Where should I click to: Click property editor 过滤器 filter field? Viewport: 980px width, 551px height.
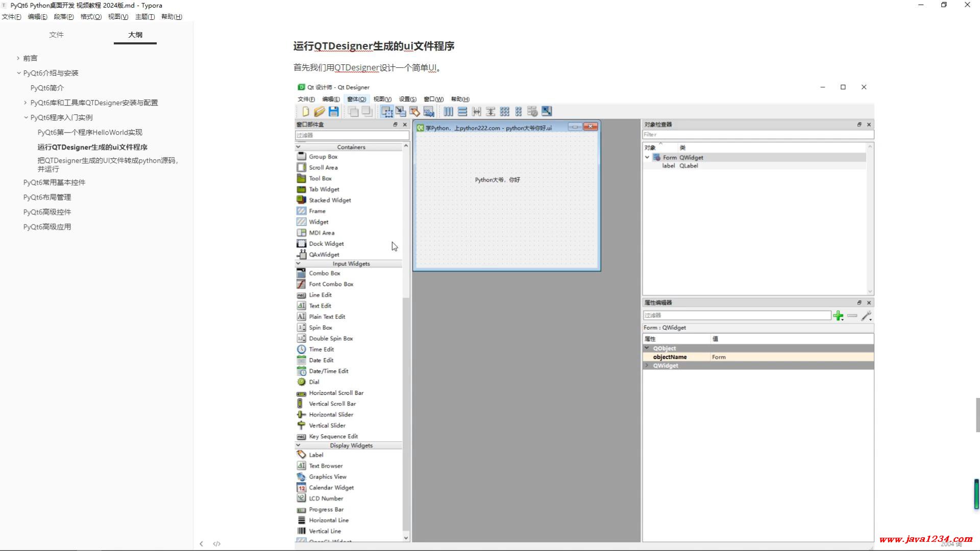[x=737, y=315]
